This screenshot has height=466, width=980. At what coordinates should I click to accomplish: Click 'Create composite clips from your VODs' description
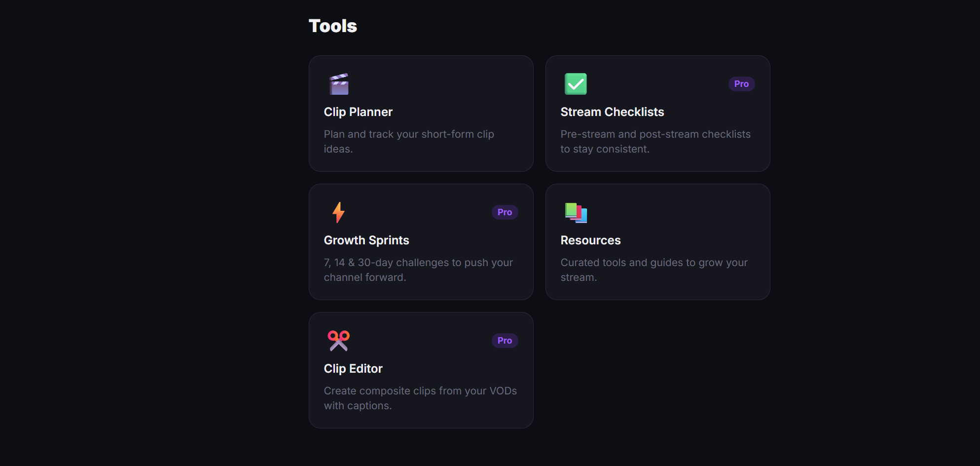click(x=420, y=398)
